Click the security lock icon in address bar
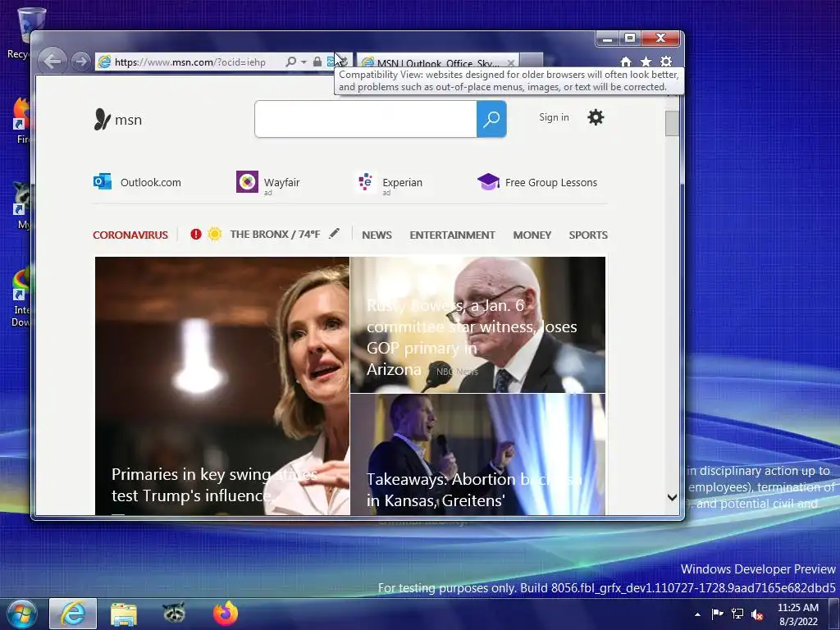 point(317,62)
